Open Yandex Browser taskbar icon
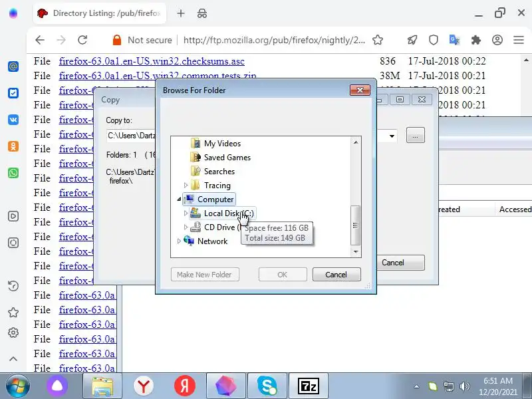The image size is (532, 399). coord(144,386)
